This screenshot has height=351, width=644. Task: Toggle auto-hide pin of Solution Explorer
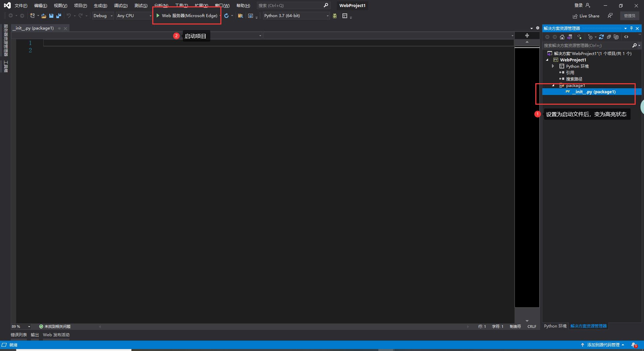631,28
